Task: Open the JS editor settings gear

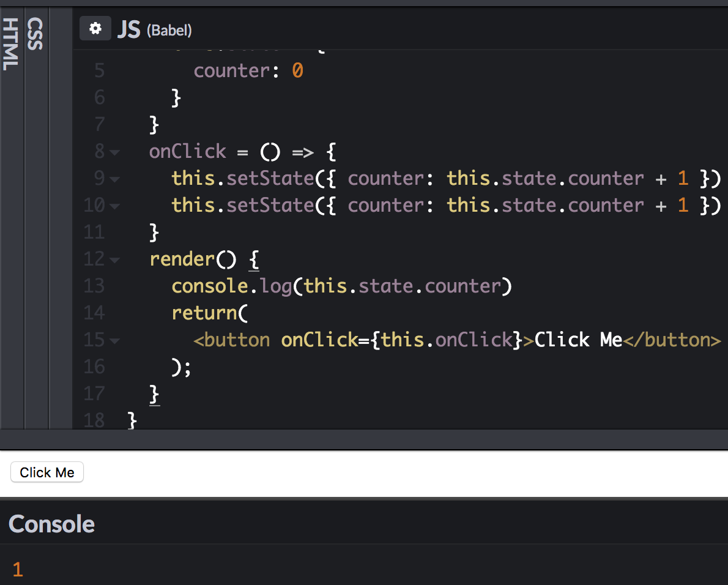Action: [95, 28]
